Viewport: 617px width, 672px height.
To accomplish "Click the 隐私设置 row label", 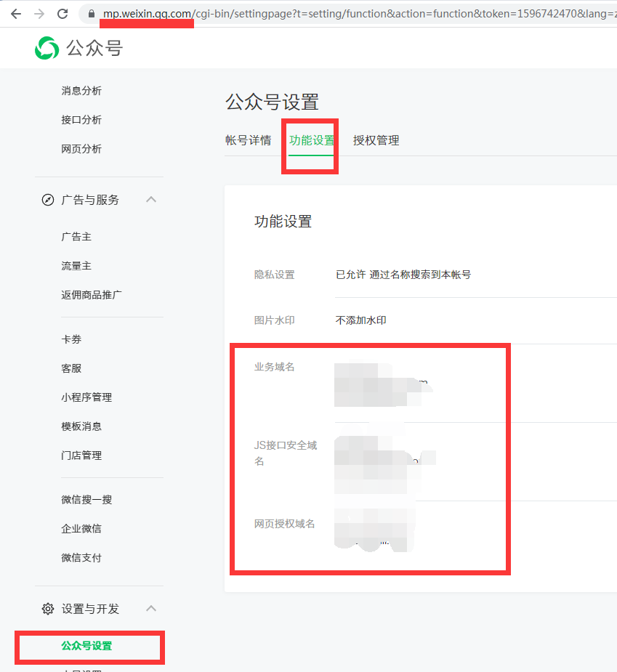I will [x=275, y=275].
